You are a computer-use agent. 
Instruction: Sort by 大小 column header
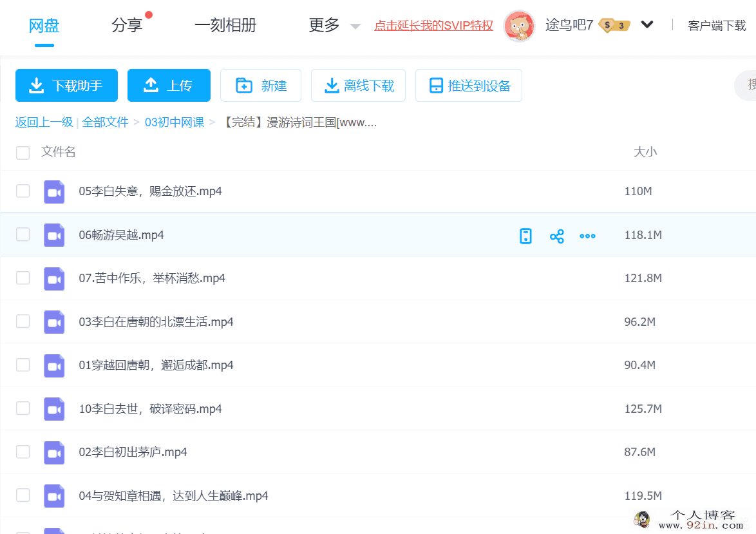coord(645,152)
